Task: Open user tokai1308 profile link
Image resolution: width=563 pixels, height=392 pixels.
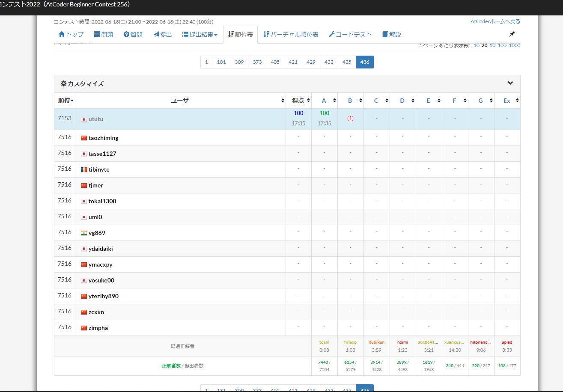Action: coord(102,201)
